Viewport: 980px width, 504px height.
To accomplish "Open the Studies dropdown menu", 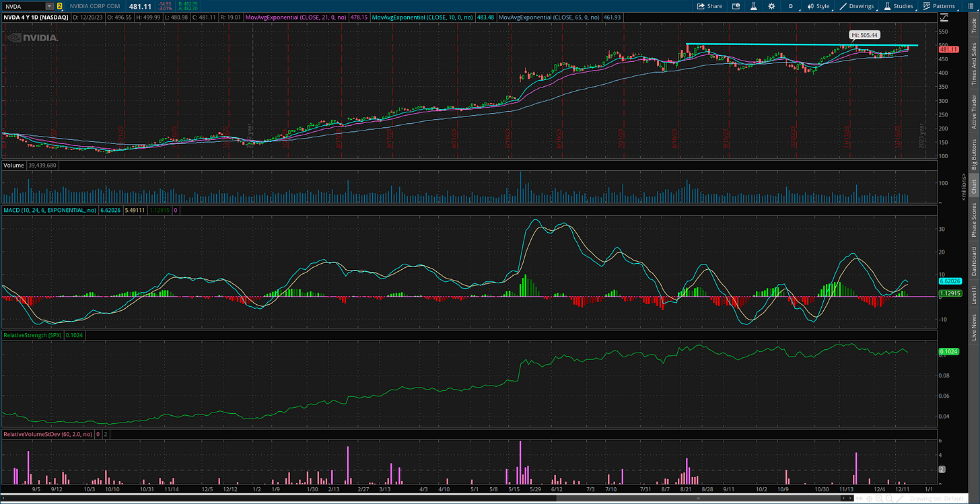I will (x=899, y=6).
